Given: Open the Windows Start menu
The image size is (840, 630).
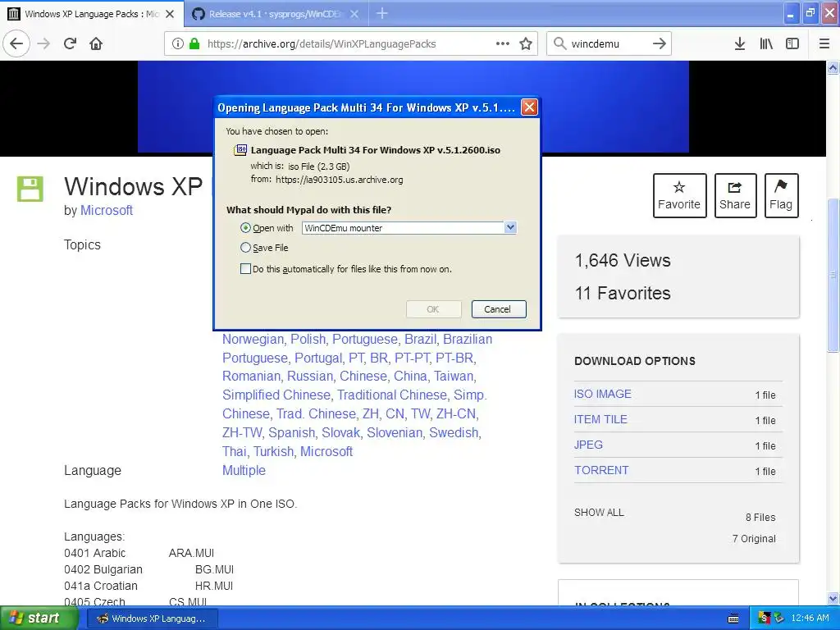Looking at the screenshot, I should click(x=39, y=619).
